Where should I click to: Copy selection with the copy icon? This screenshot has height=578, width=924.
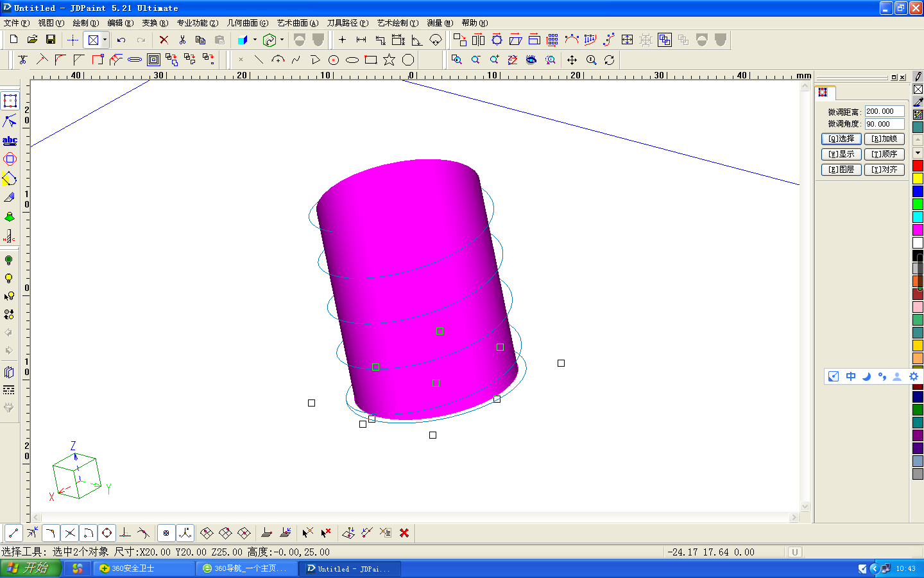coord(200,40)
